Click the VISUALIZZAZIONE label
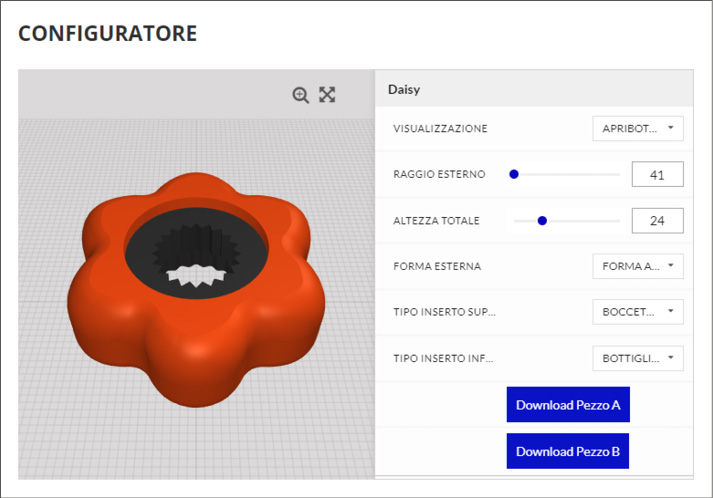713x498 pixels. tap(440, 128)
